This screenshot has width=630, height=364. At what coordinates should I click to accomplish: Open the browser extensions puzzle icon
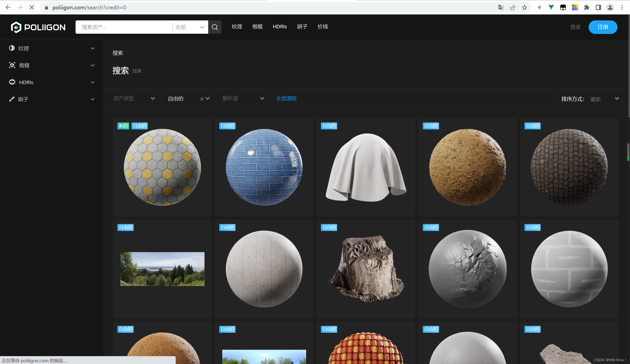tap(586, 7)
